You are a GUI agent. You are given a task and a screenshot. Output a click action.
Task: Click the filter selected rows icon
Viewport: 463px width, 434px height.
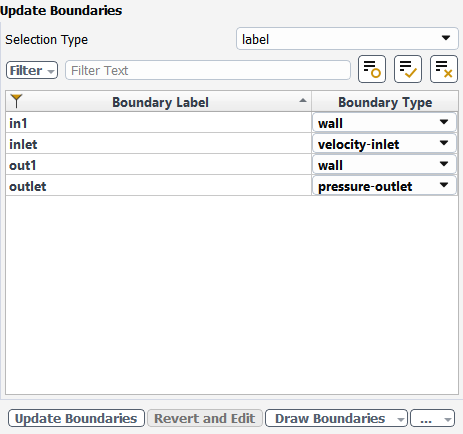[x=372, y=69]
